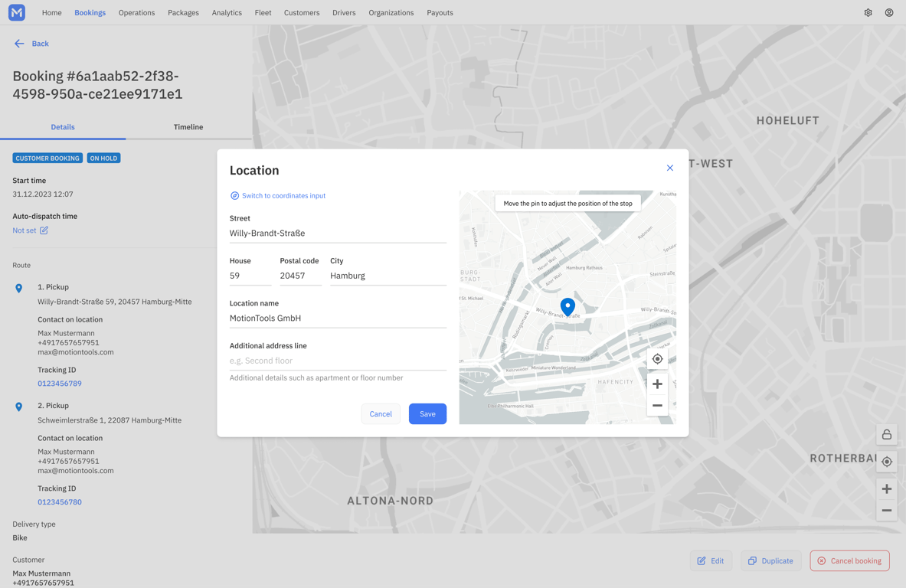Open the Payouts navigation item
Image resolution: width=906 pixels, height=588 pixels.
click(440, 13)
